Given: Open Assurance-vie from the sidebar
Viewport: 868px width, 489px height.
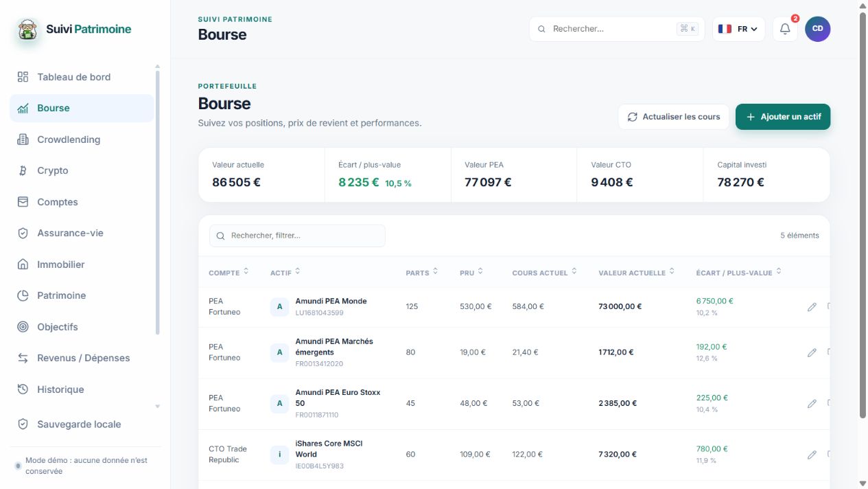Looking at the screenshot, I should (x=82, y=233).
